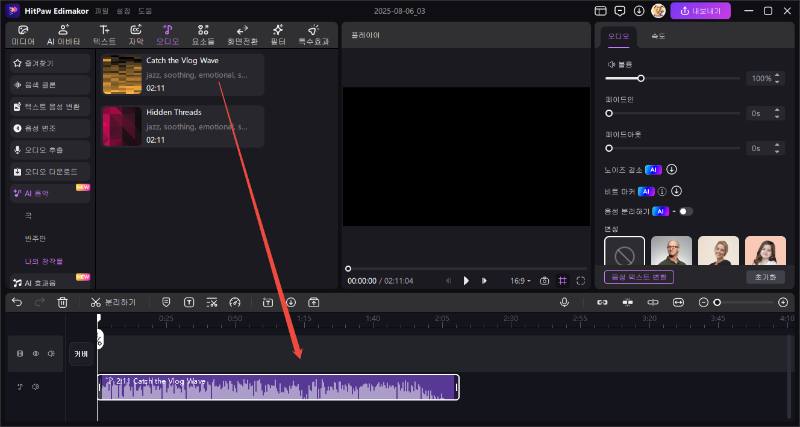This screenshot has height=427, width=800.
Task: Open the Filters tab with sparkle icon
Action: coord(278,35)
